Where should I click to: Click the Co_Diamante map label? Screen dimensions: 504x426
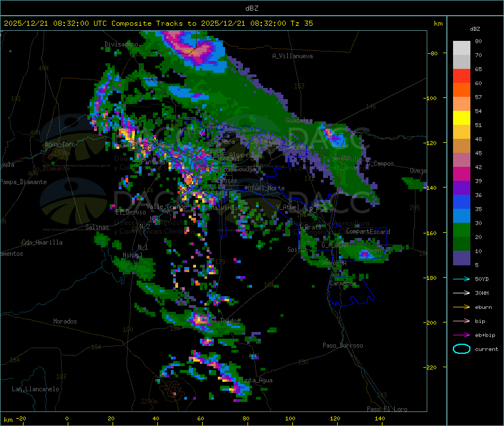pyautogui.click(x=51, y=168)
